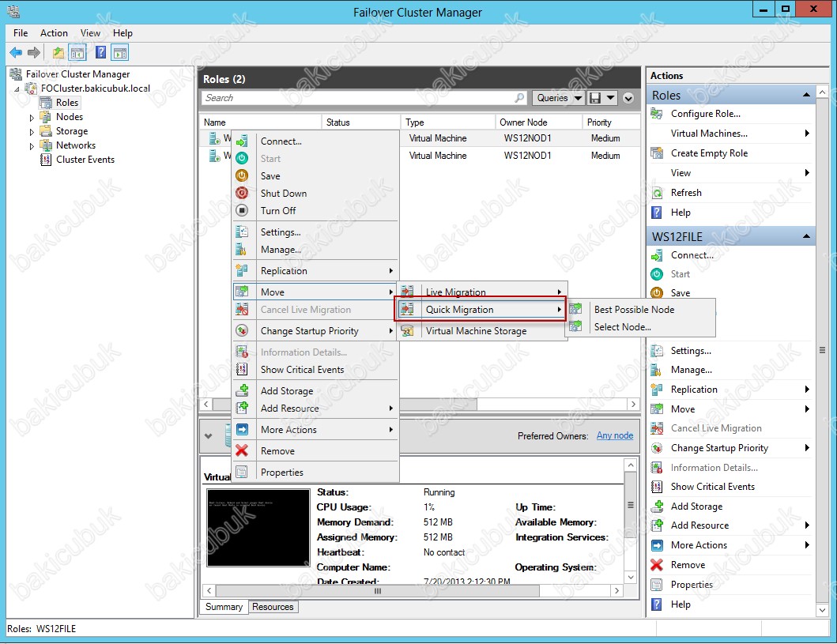Screen dimensions: 837x644
Task: Click the Forward arrow toolbar icon
Action: click(x=34, y=52)
